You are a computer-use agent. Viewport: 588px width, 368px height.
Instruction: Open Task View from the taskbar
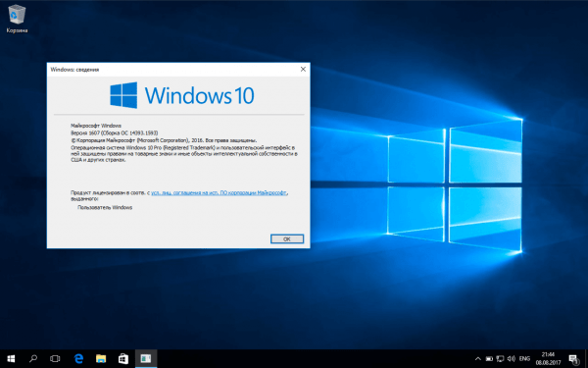(x=55, y=358)
